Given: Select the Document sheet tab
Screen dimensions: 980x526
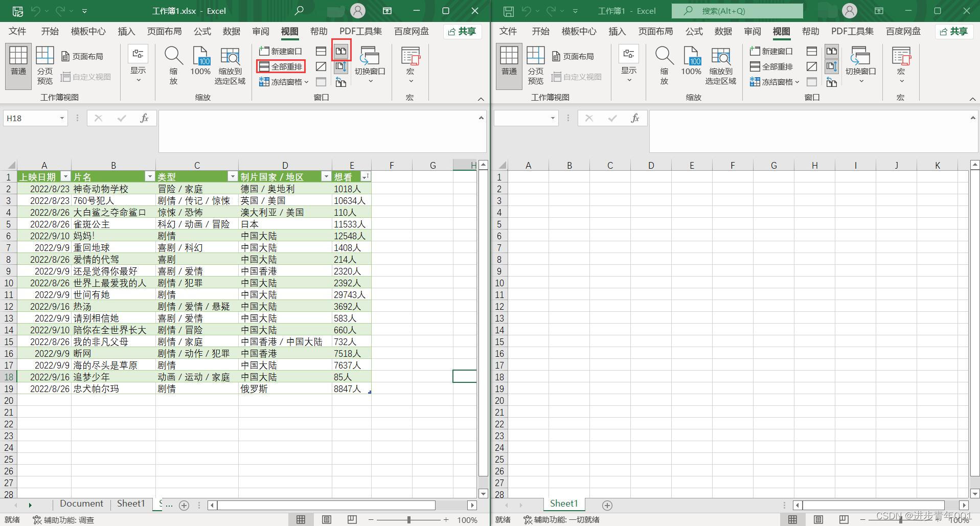Looking at the screenshot, I should [x=81, y=504].
